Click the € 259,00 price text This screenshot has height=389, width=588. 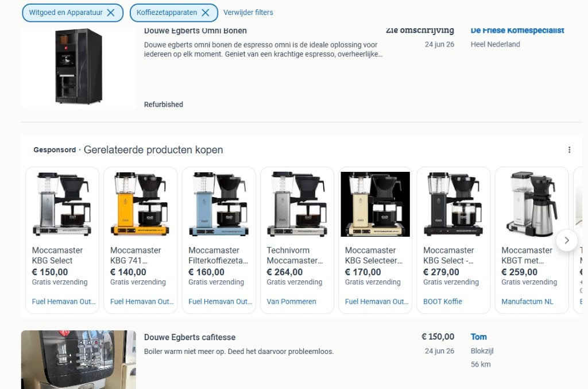(519, 272)
